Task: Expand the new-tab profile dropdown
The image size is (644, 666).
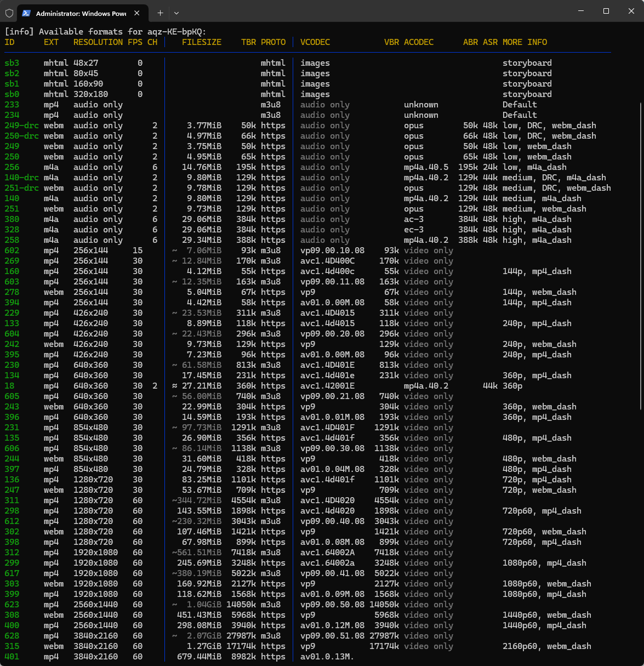Action: pos(176,13)
